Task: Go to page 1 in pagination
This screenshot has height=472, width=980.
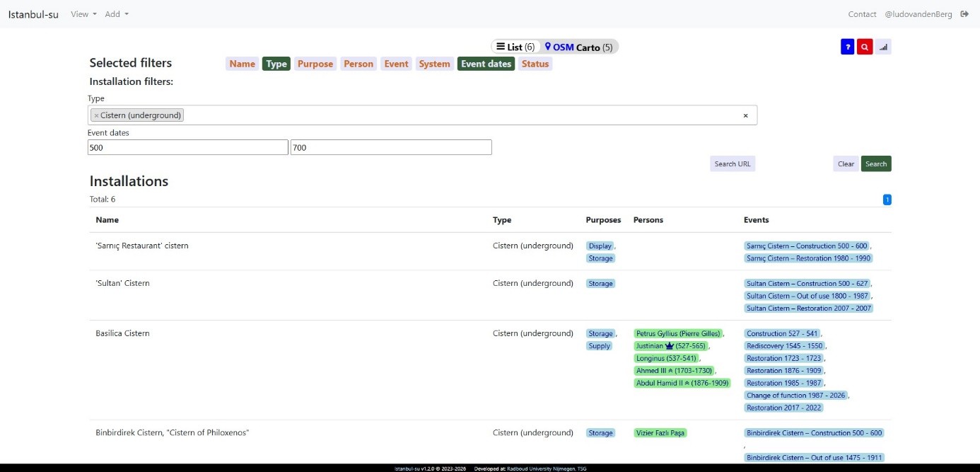Action: tap(887, 200)
